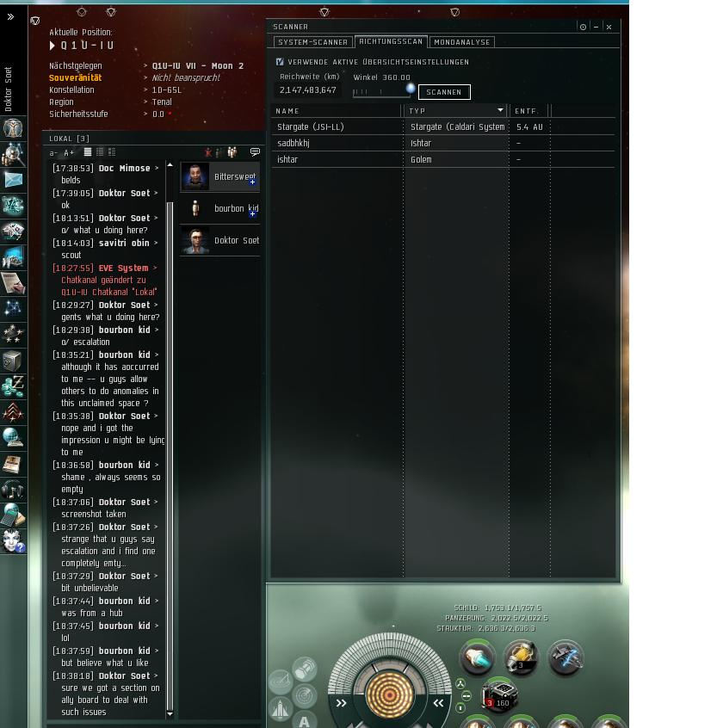The image size is (723, 728).
Task: Decrease ship speed with left chevrons
Action: pyautogui.click(x=342, y=703)
